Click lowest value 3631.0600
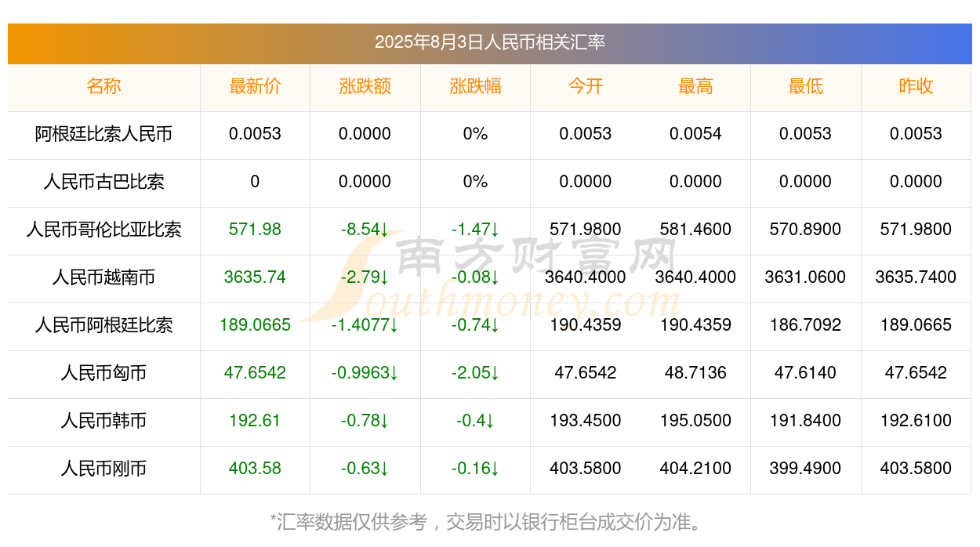 (805, 277)
